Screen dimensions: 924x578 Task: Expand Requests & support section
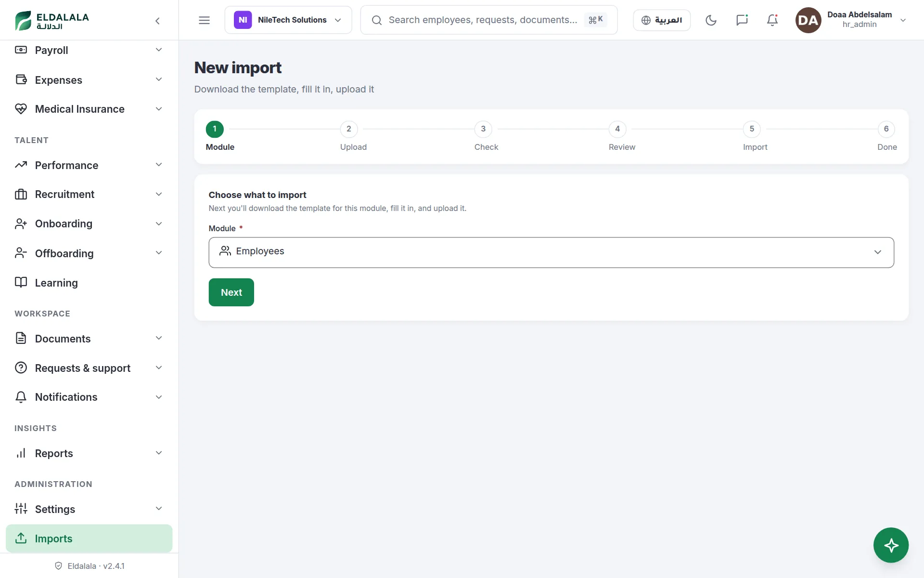click(x=89, y=368)
